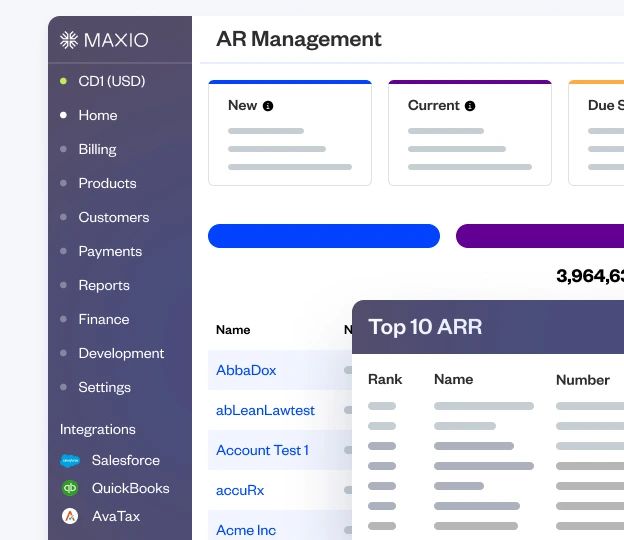
Task: Open the abLeanLawtest customer link
Action: (x=265, y=410)
